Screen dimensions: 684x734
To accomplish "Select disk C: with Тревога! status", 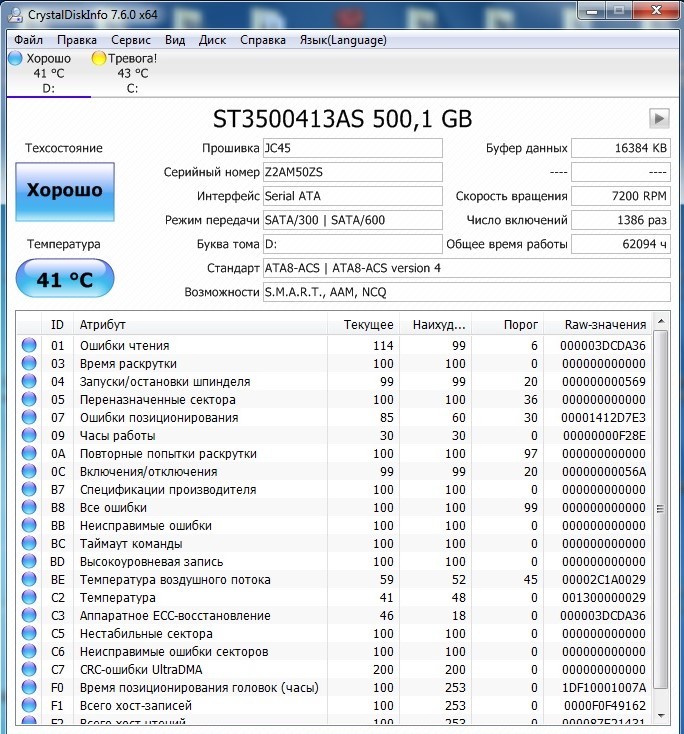I will [x=132, y=73].
